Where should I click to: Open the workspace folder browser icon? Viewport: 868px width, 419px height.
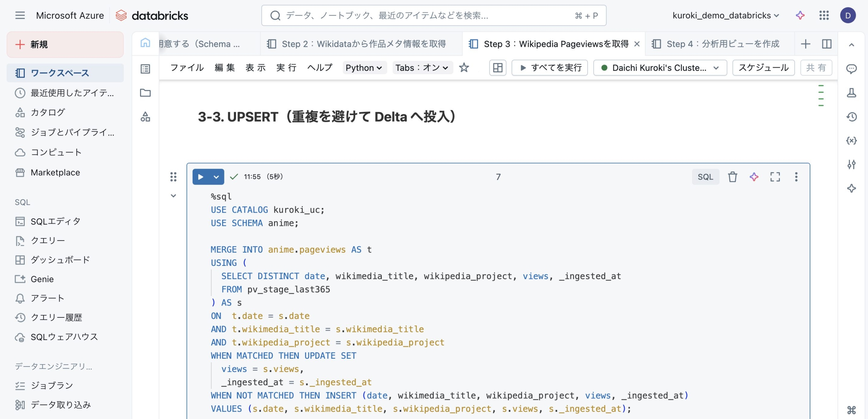[x=145, y=93]
